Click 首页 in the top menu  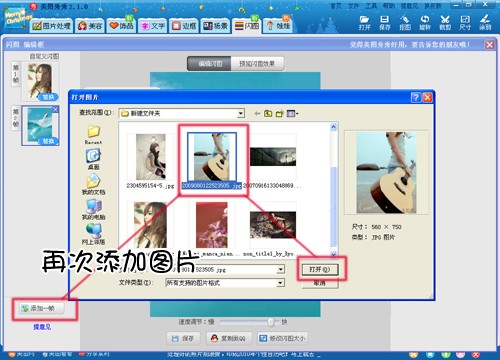(x=336, y=6)
